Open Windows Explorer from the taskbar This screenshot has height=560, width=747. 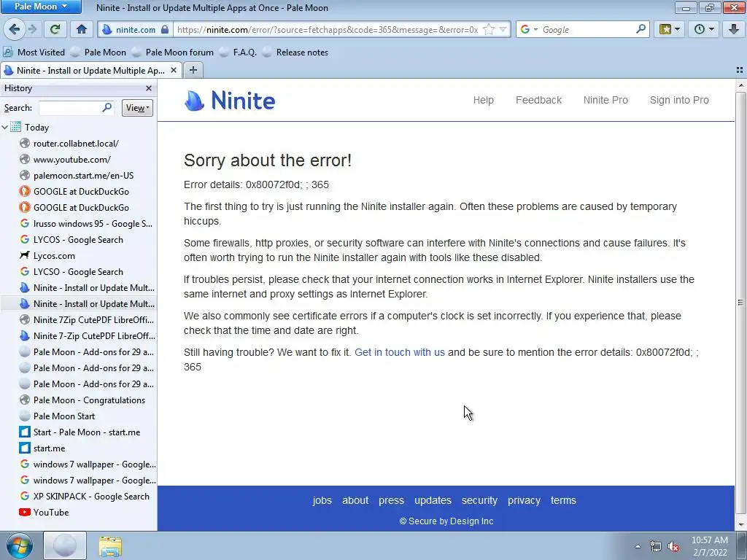pyautogui.click(x=110, y=546)
